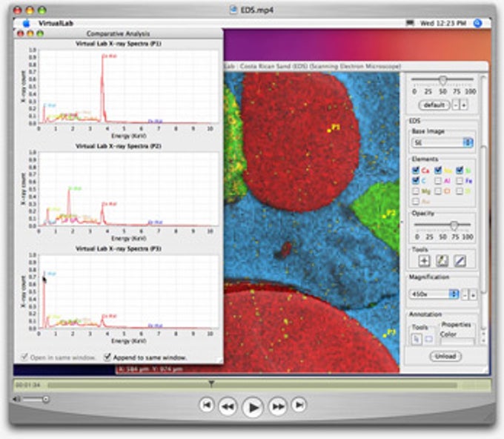Click the annotation Color field
This screenshot has width=504, height=439.
[x=457, y=342]
